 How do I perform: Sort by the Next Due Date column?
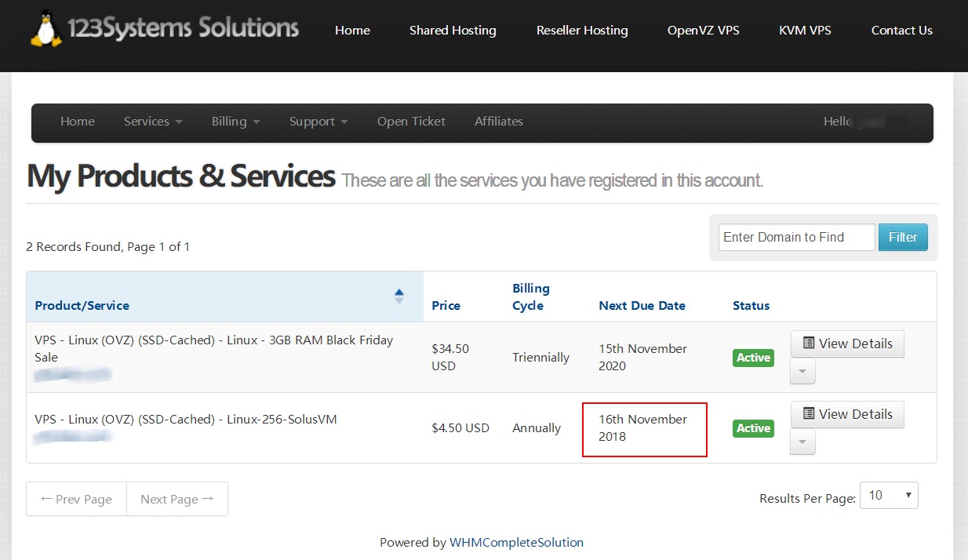point(642,306)
